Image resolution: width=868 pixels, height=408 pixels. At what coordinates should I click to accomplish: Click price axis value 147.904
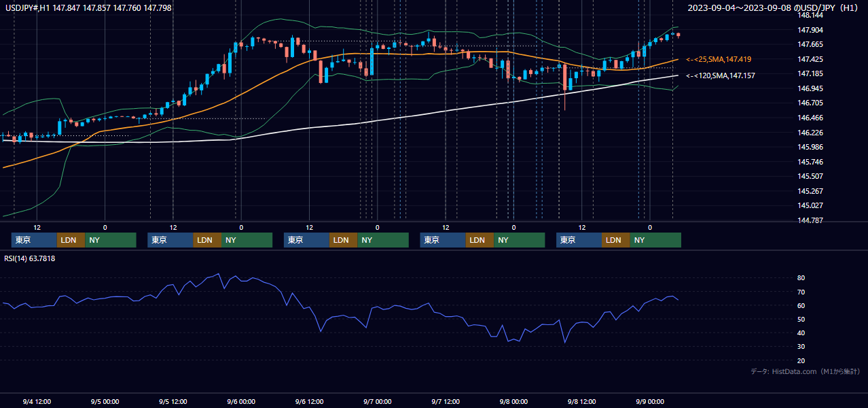(x=810, y=30)
